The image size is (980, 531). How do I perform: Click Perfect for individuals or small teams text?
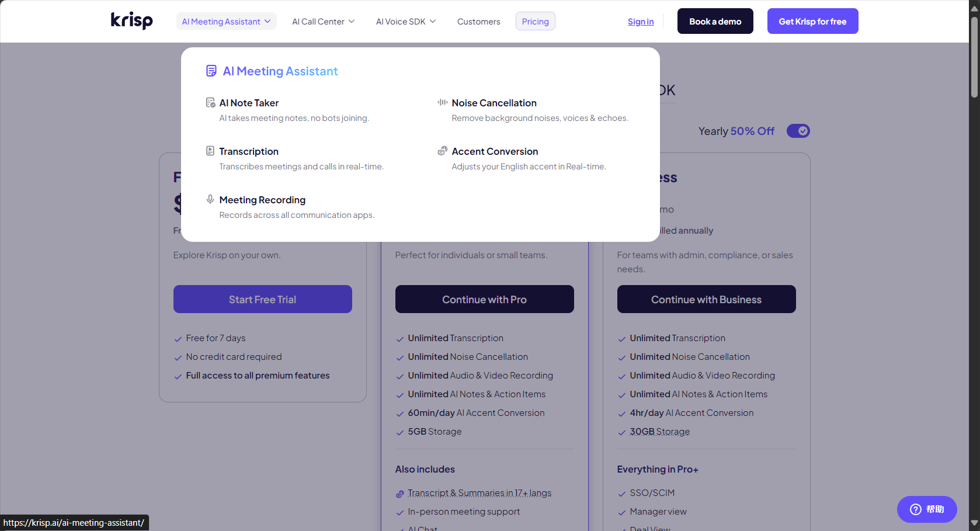point(471,255)
